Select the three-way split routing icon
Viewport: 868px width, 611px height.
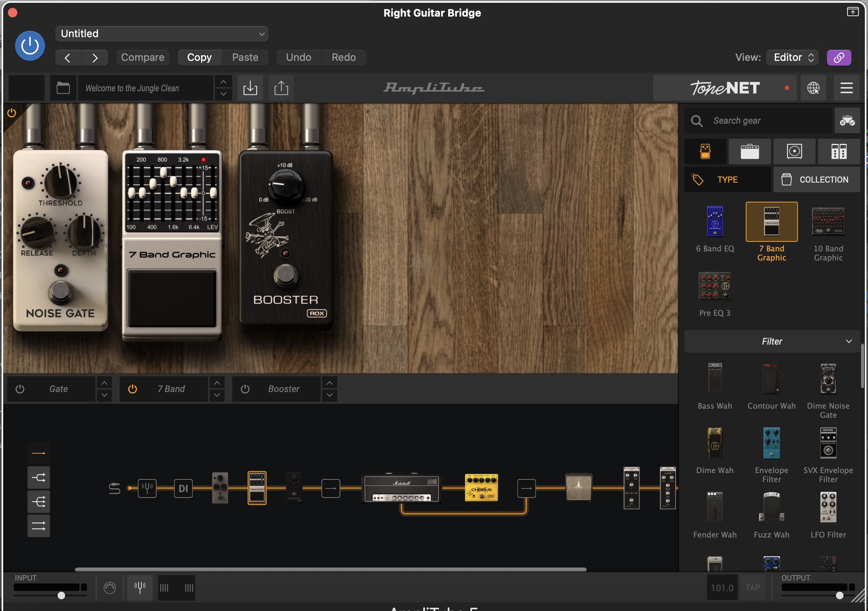pyautogui.click(x=38, y=502)
